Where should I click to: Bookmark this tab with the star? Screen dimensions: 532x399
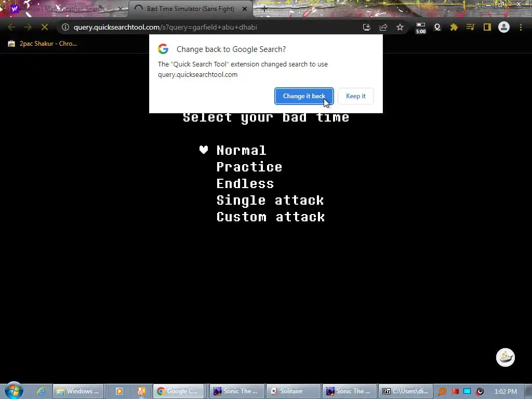400,27
